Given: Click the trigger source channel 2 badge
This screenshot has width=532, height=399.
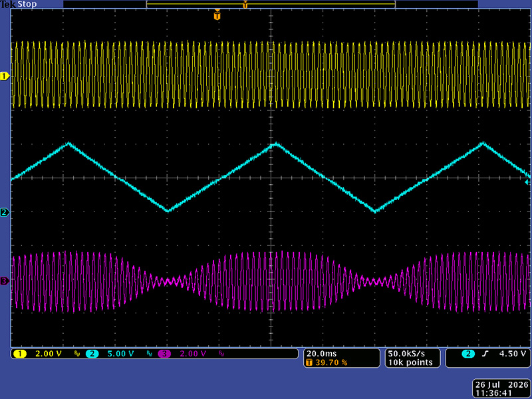Looking at the screenshot, I should point(468,354).
